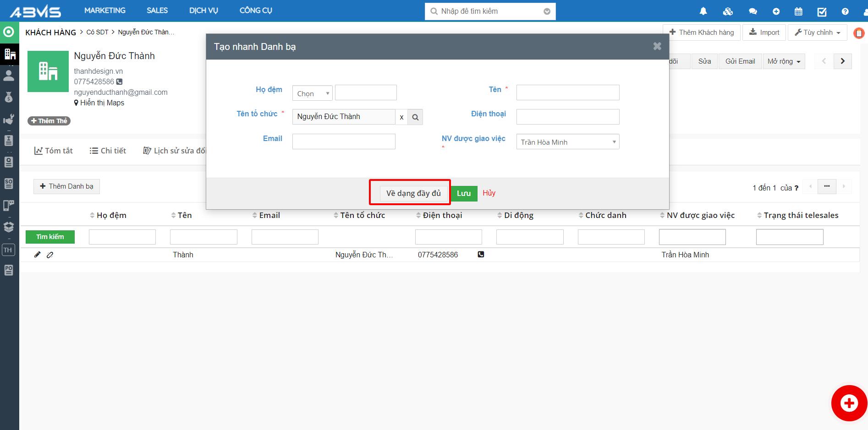Screen dimensions: 868x430
Task: Open the calendar icon in top bar
Action: [798, 11]
